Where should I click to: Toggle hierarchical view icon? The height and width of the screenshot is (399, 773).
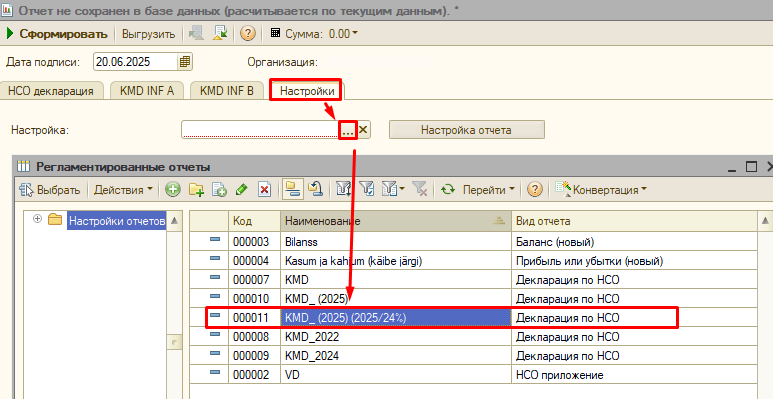293,190
